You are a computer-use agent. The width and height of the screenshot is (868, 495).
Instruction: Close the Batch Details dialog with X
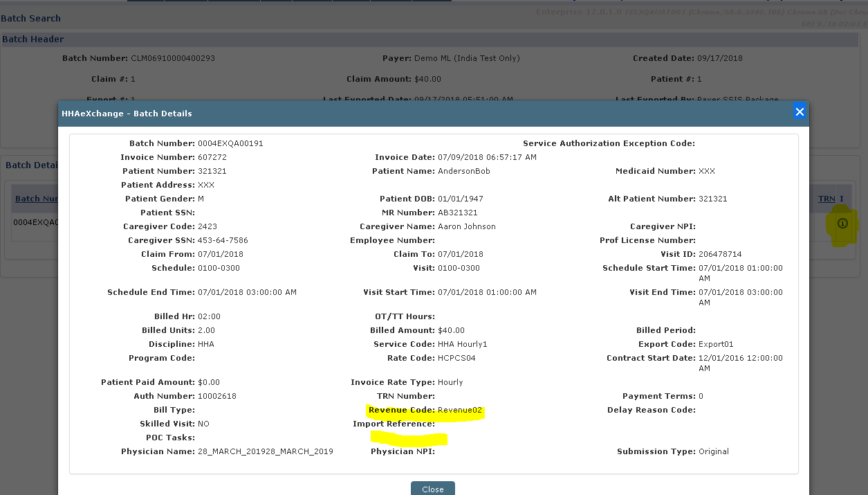[800, 111]
